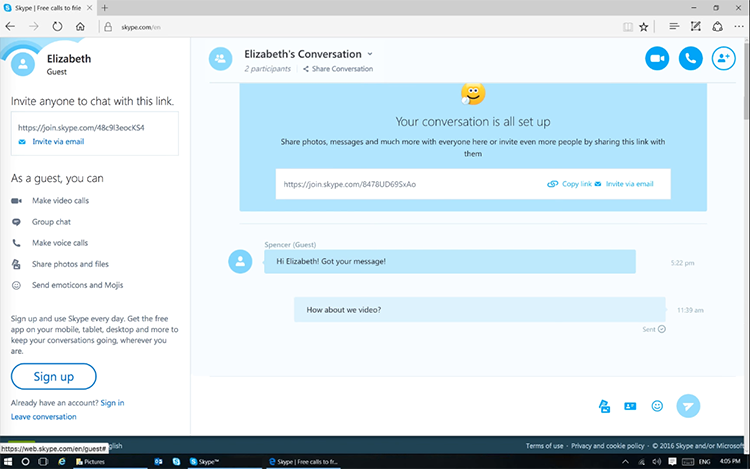Image resolution: width=750 pixels, height=469 pixels.
Task: Open the Edge more actions menu
Action: (x=739, y=27)
